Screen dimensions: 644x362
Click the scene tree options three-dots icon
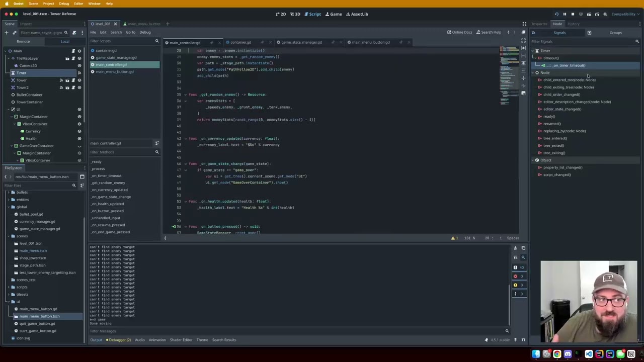click(x=82, y=33)
